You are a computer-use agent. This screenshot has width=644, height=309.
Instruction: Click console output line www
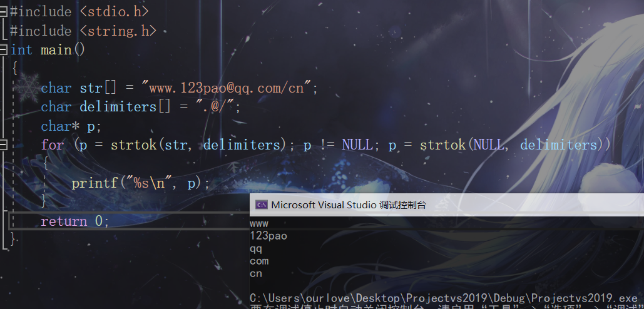tap(258, 224)
